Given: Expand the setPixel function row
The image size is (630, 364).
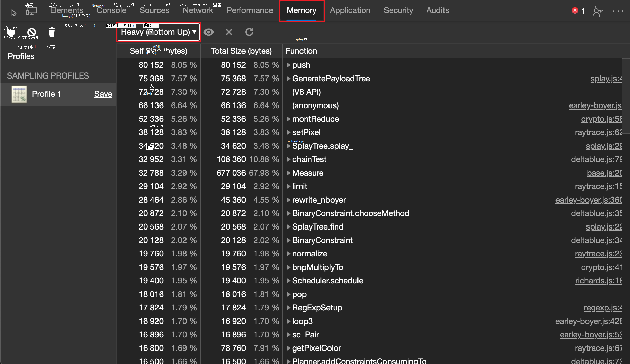Looking at the screenshot, I should click(289, 132).
